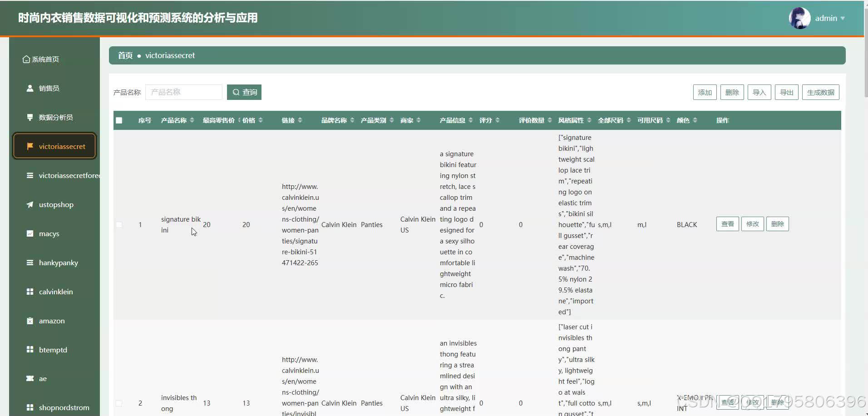Sort by 价格 column arrows
Screen dimensions: 868x416
261,120
